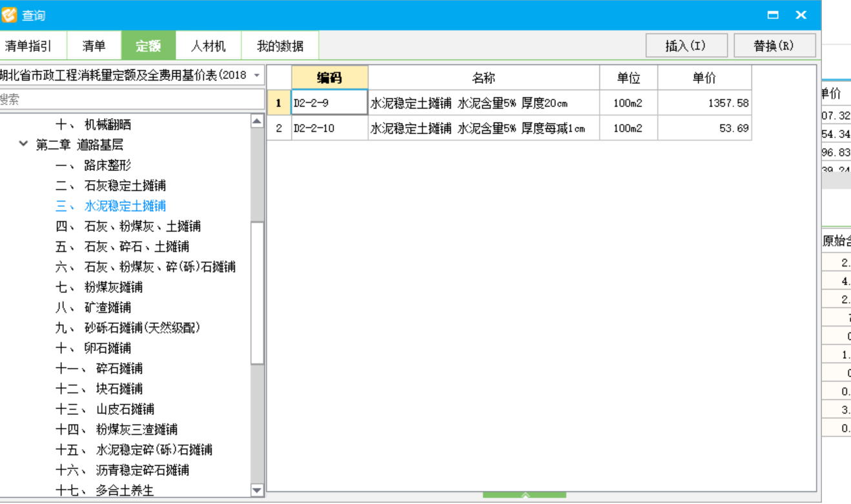Click the 单价 column header
The height and width of the screenshot is (504, 851).
pyautogui.click(x=704, y=78)
